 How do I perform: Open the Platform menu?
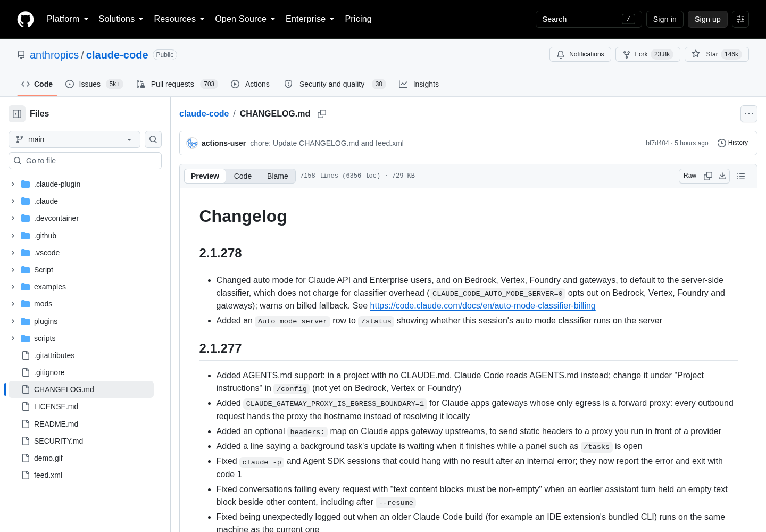click(68, 19)
